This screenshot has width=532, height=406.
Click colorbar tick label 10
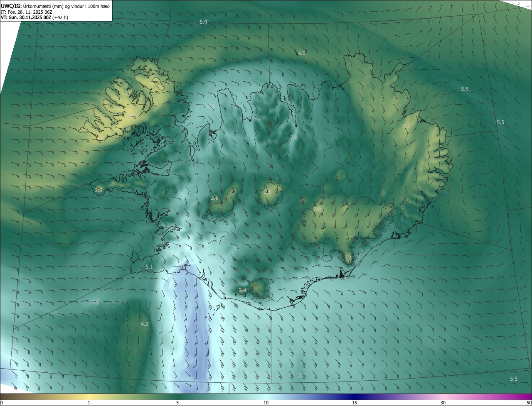(x=266, y=403)
